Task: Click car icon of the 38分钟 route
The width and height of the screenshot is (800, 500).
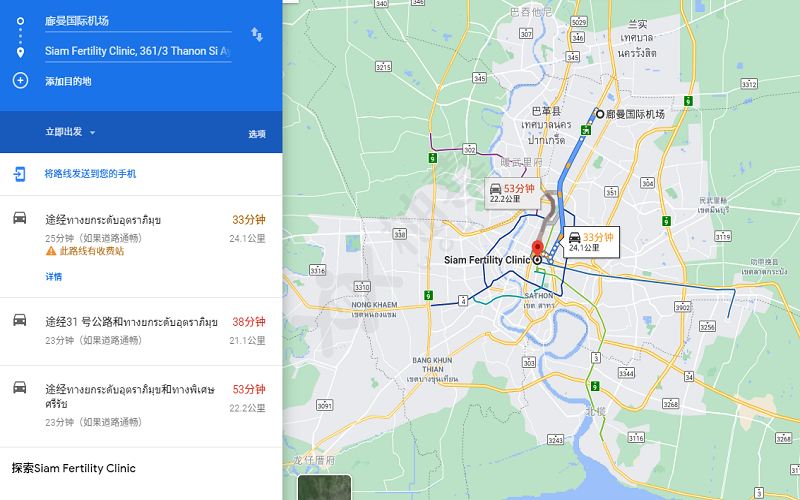Action: [x=20, y=320]
